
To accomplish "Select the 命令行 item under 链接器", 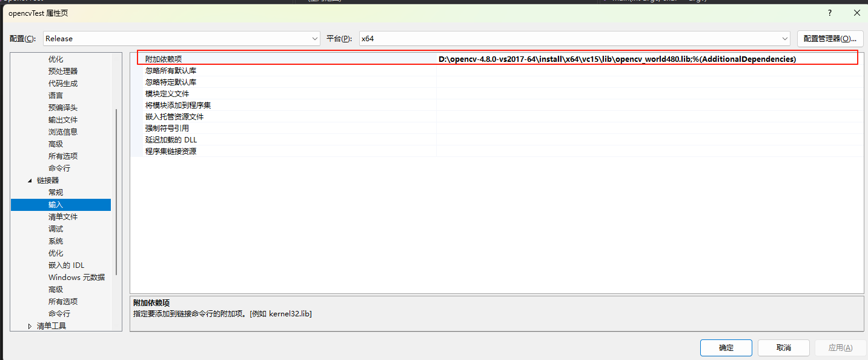I will point(59,313).
